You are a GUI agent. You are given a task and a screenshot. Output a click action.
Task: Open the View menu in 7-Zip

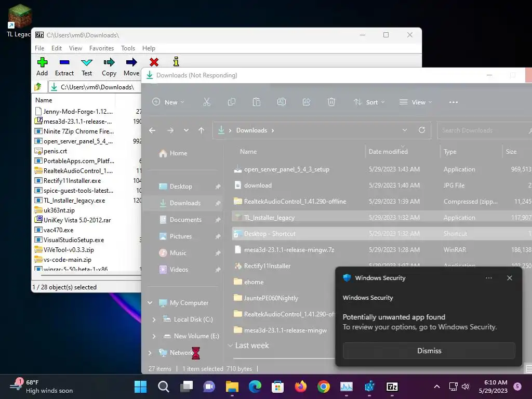point(76,48)
